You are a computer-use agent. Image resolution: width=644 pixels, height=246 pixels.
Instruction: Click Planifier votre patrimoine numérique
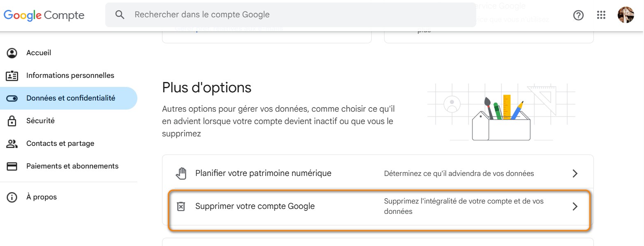pos(263,173)
